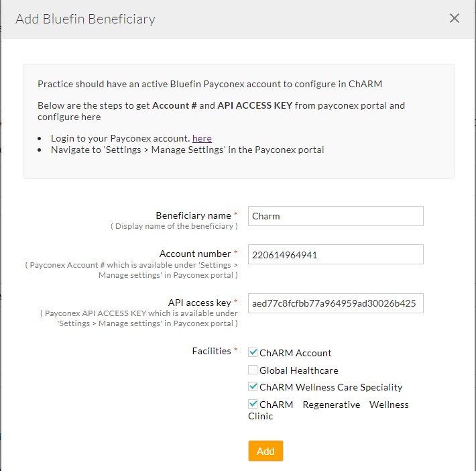The height and width of the screenshot is (471, 476).
Task: Click the 'API access key' label
Action: [x=199, y=303]
